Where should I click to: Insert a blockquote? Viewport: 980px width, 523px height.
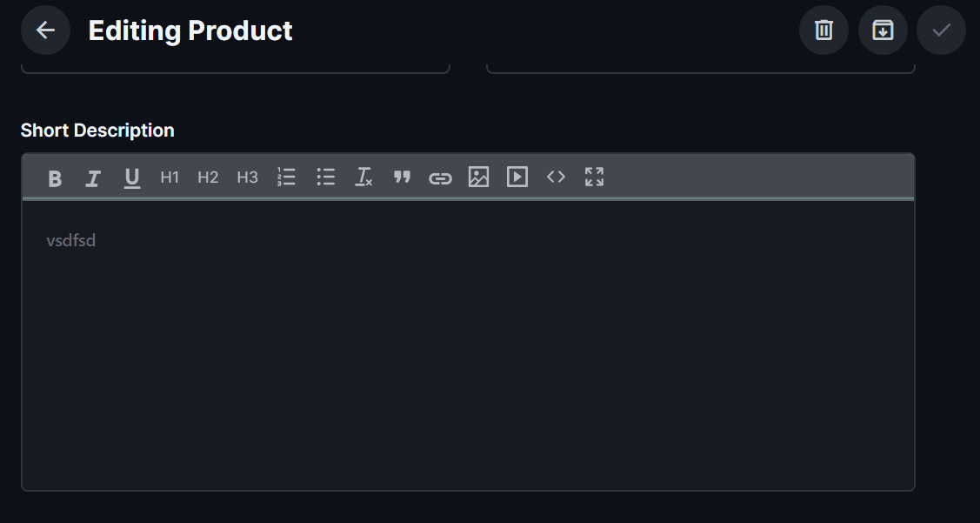tap(402, 178)
